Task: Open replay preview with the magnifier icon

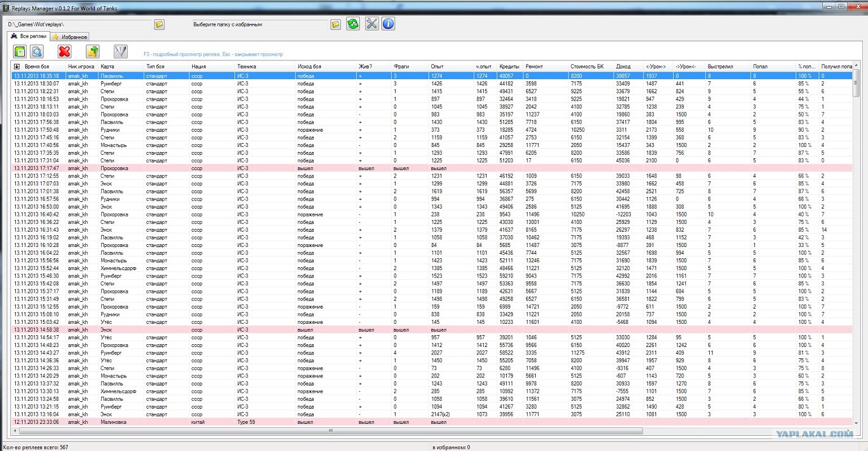Action: [37, 51]
